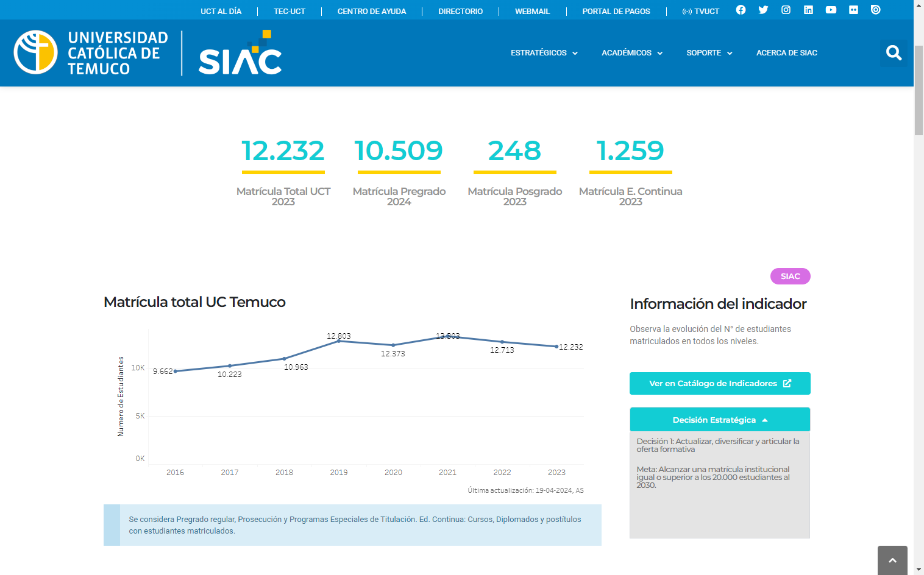Click the Información del indicador heading
The image size is (924, 575).
tap(718, 303)
